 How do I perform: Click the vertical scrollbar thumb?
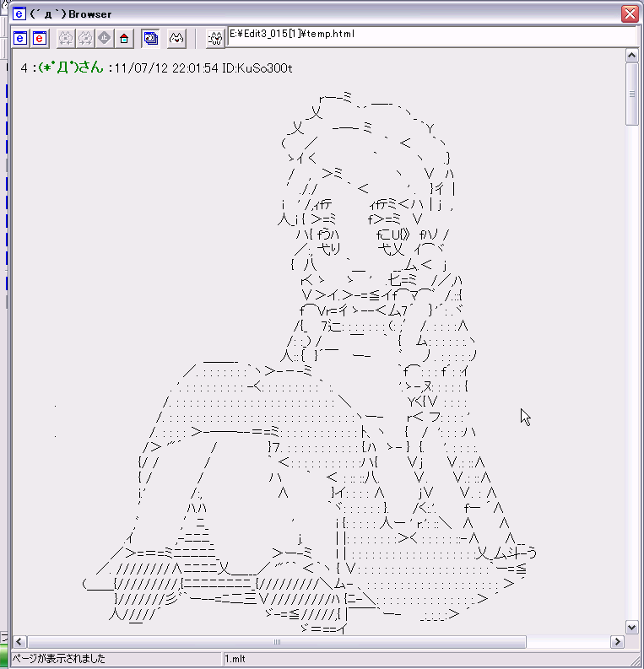[632, 94]
